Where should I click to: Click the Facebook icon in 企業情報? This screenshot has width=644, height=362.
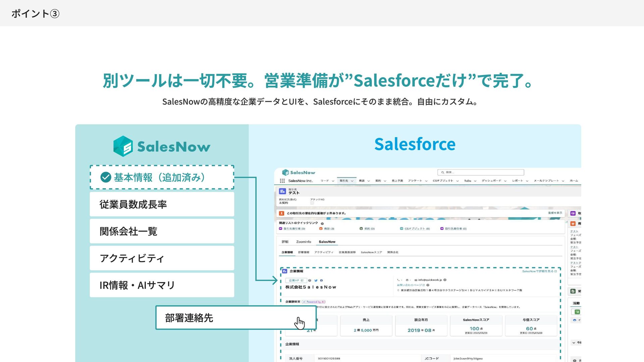click(x=321, y=281)
